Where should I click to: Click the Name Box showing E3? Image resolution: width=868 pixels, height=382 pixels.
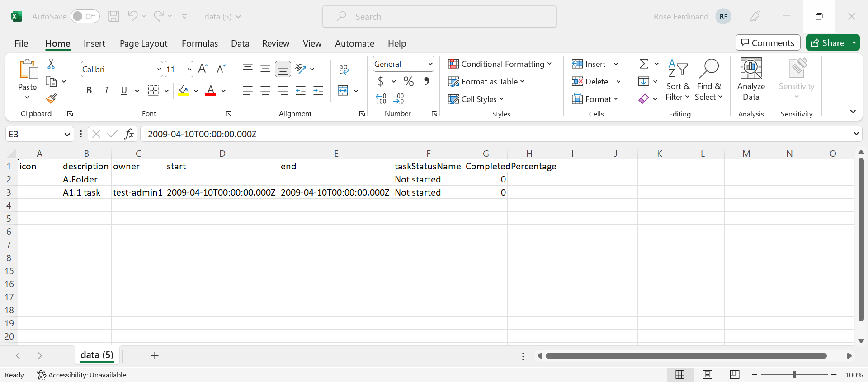click(34, 134)
